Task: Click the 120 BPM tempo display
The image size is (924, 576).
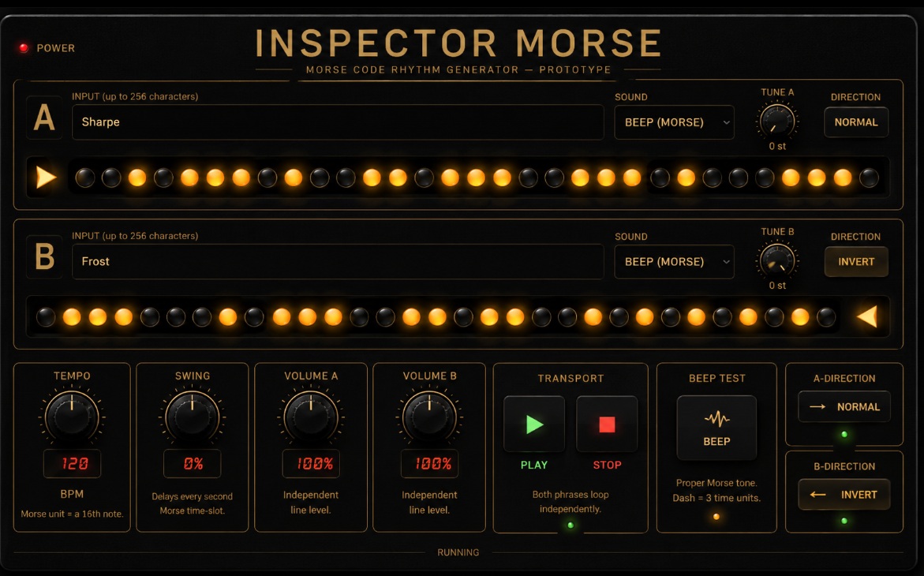Action: tap(72, 463)
